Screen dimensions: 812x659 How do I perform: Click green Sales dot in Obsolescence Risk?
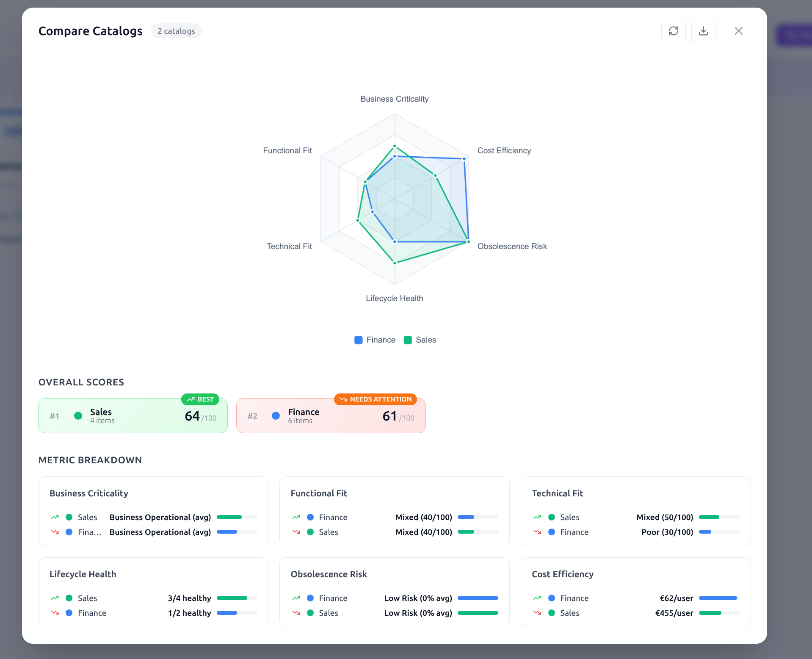click(310, 613)
